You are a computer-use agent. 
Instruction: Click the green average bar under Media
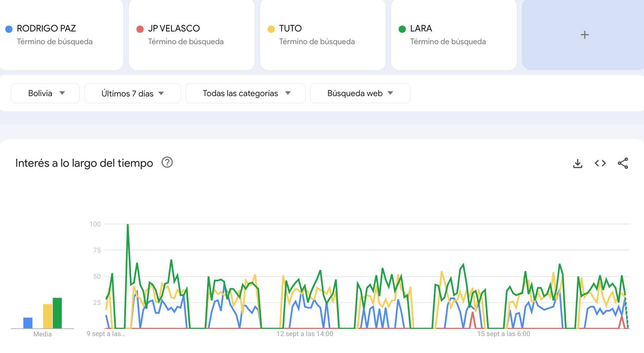(x=57, y=313)
